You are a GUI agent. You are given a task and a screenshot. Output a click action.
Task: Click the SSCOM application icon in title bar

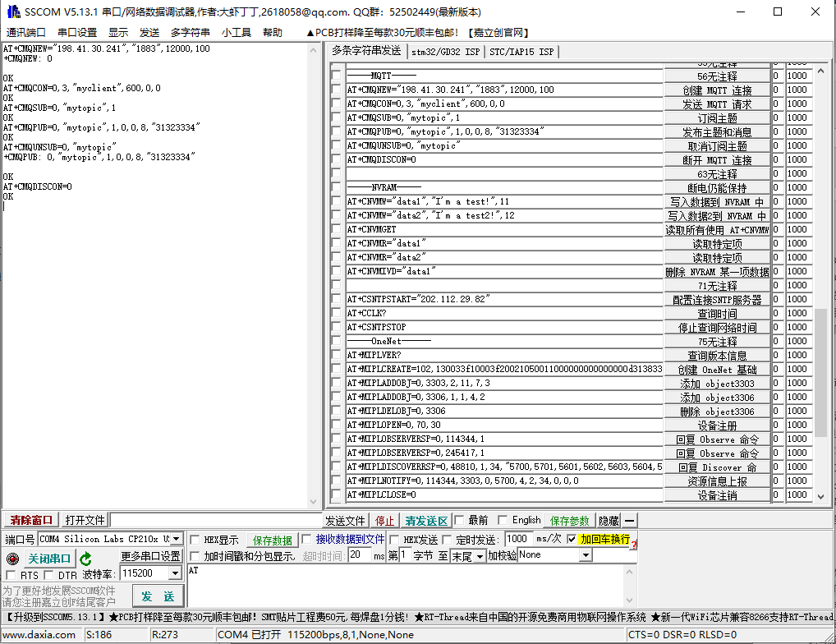13,11
